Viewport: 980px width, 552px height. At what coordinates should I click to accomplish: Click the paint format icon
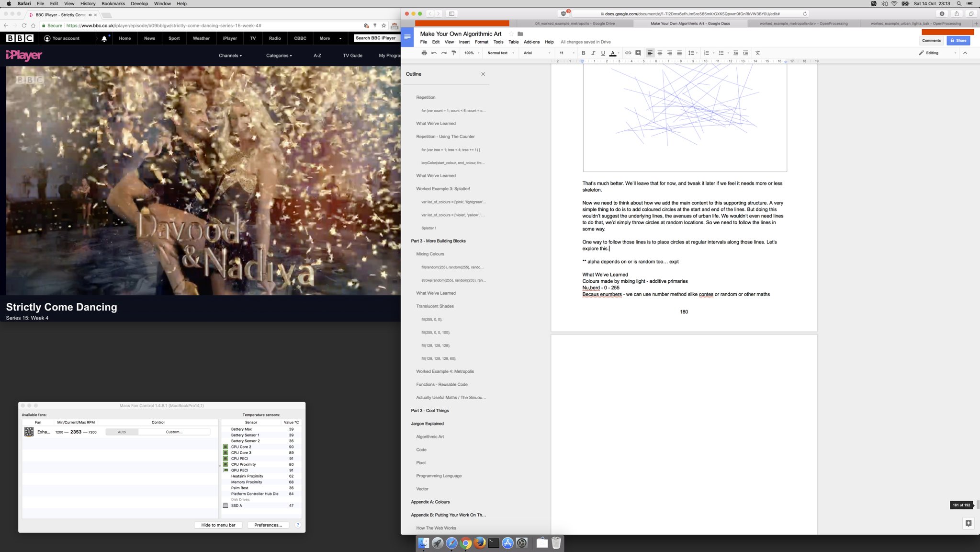pos(454,53)
